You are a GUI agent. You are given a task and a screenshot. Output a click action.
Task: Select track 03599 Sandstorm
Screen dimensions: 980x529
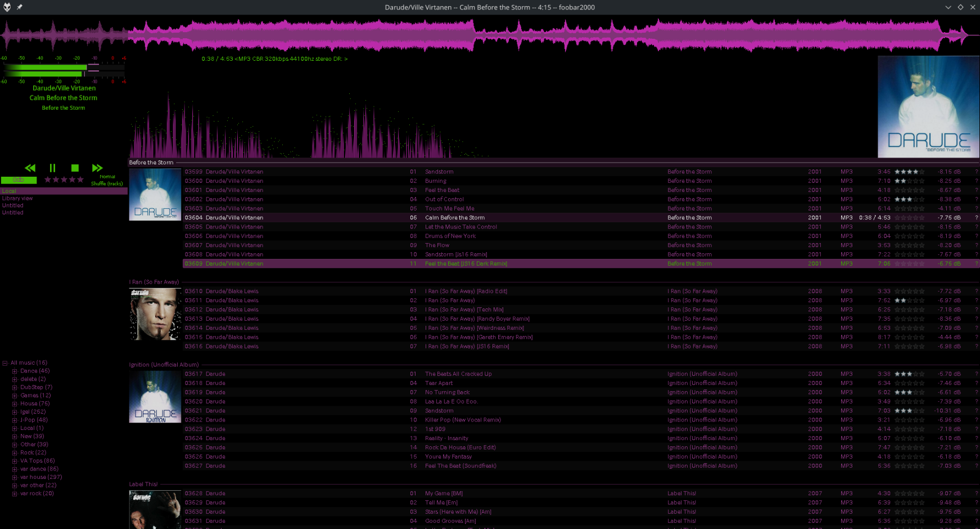pos(581,172)
